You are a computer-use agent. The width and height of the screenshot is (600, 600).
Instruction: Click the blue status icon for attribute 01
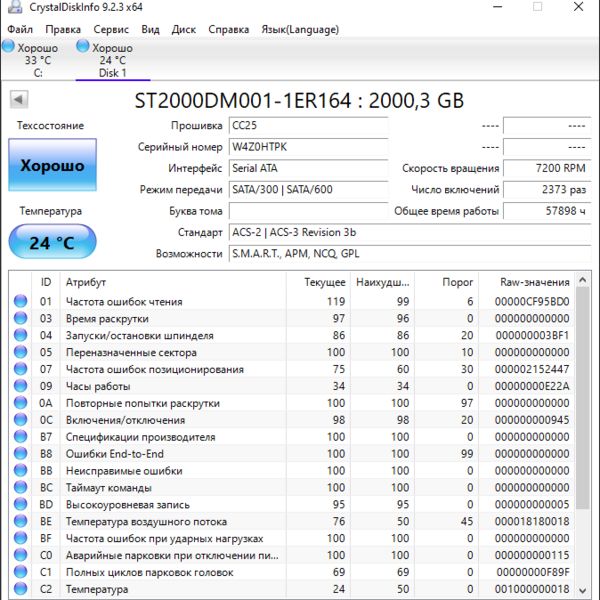pos(21,301)
